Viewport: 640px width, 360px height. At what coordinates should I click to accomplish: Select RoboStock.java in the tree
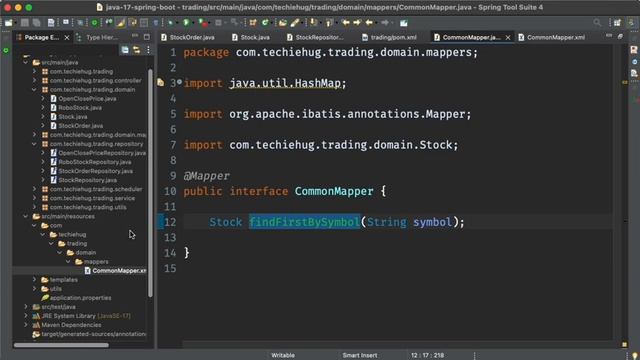click(80, 107)
